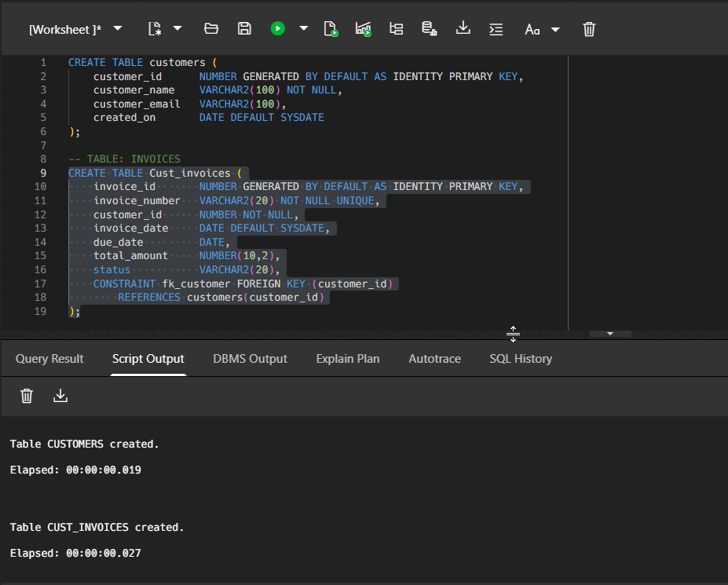
Task: Switch to the DBMS Output tab
Action: point(250,358)
